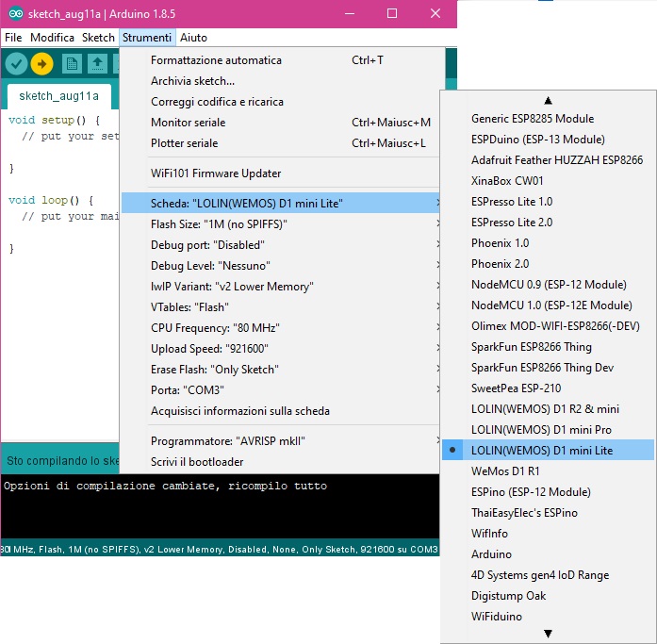Select Digistump Oak board
The height and width of the screenshot is (644, 657).
click(548, 595)
